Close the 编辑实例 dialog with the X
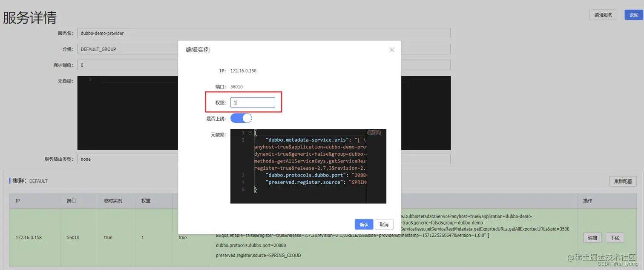The width and height of the screenshot is (644, 270). (x=391, y=49)
